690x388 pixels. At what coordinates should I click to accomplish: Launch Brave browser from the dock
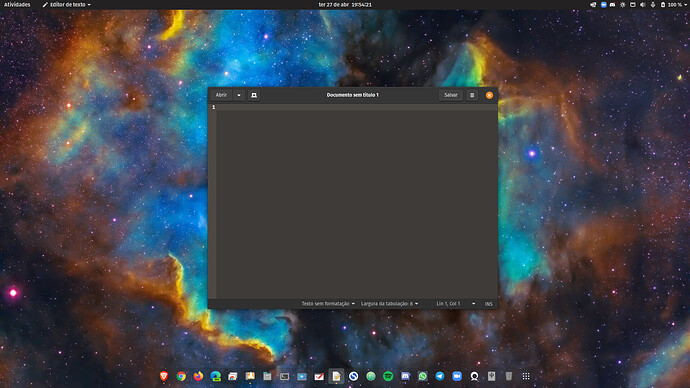164,376
